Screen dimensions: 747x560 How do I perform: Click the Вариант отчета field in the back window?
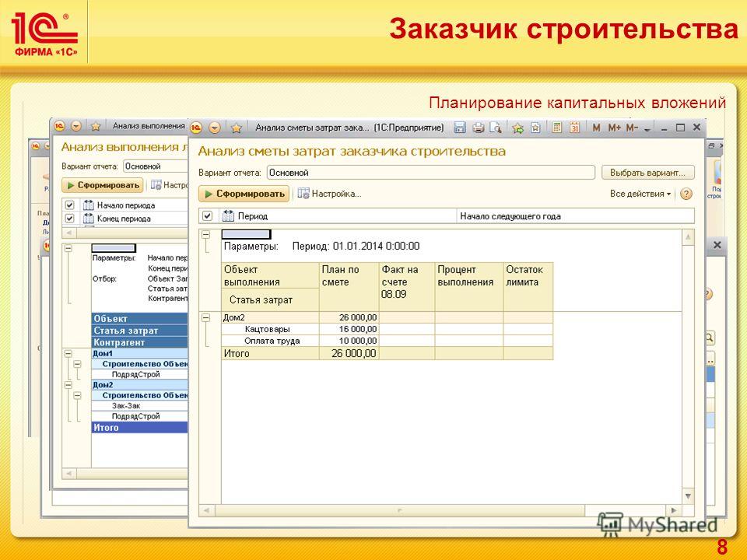pos(156,166)
